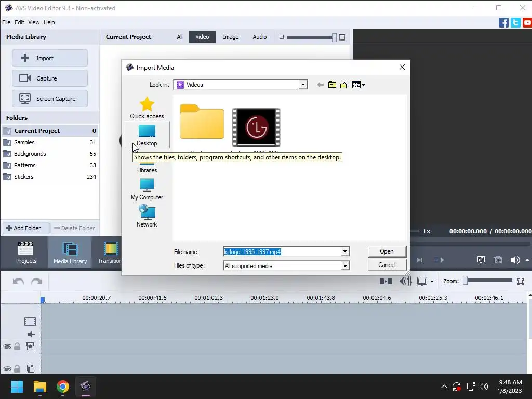532x399 pixels.
Task: Click the Import button
Action: 50,58
